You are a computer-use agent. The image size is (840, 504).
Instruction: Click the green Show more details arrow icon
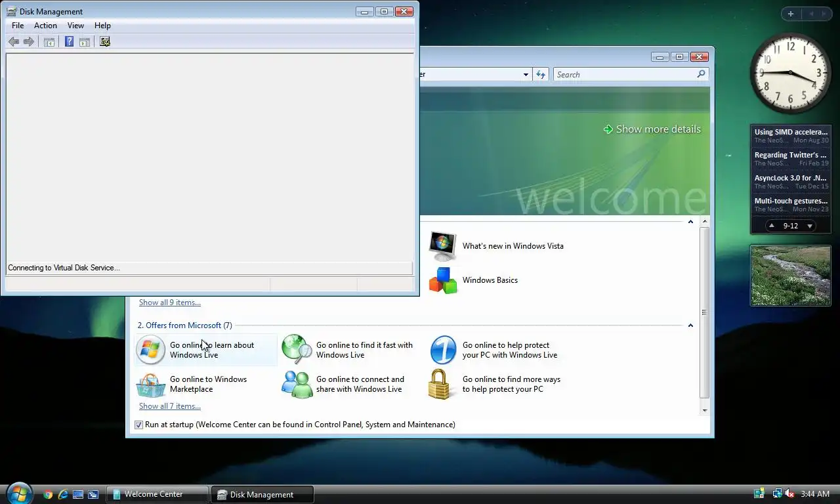[608, 129]
